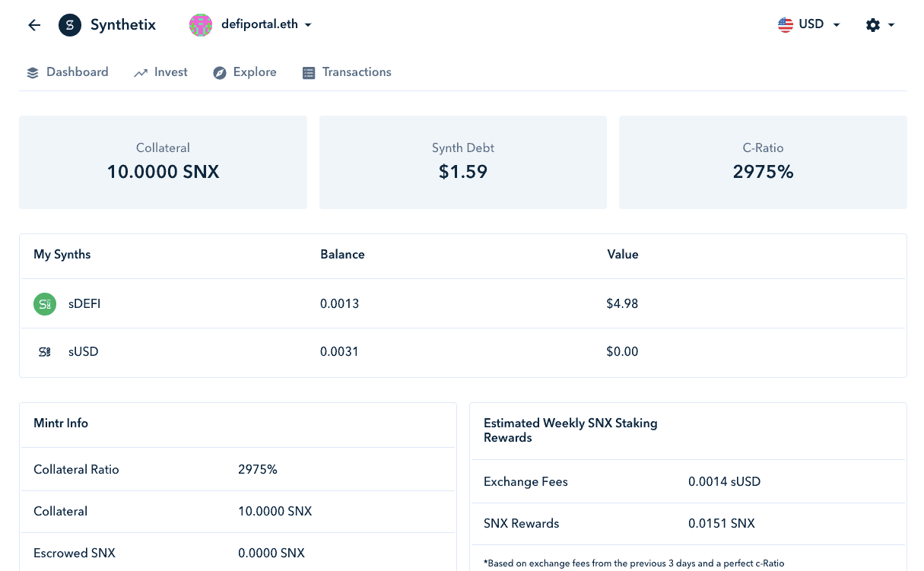
Task: Select the sUSD synth row
Action: pyautogui.click(x=462, y=352)
